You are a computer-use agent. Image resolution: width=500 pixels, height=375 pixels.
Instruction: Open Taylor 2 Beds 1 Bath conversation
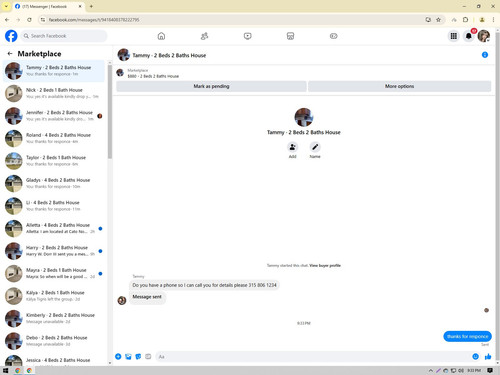coord(54,161)
